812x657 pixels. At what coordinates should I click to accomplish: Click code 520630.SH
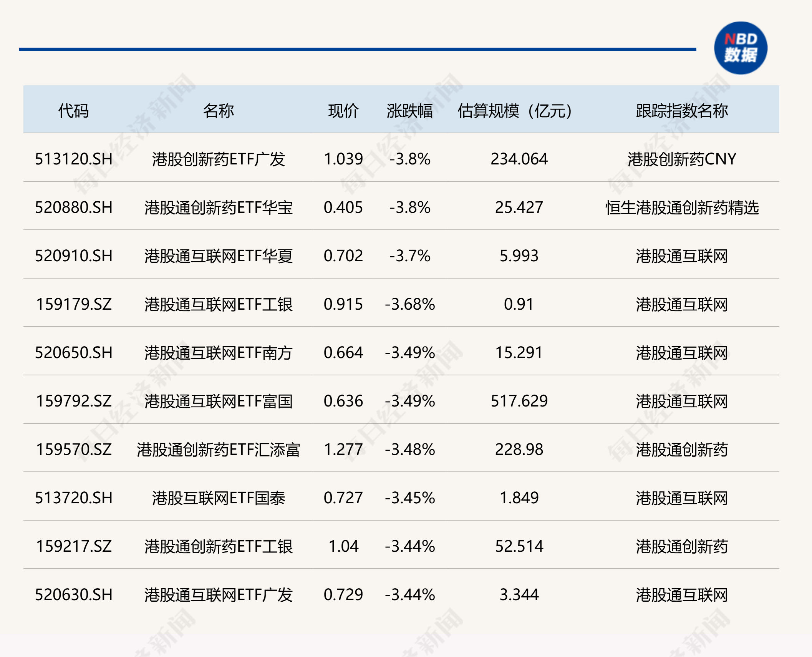pyautogui.click(x=74, y=595)
